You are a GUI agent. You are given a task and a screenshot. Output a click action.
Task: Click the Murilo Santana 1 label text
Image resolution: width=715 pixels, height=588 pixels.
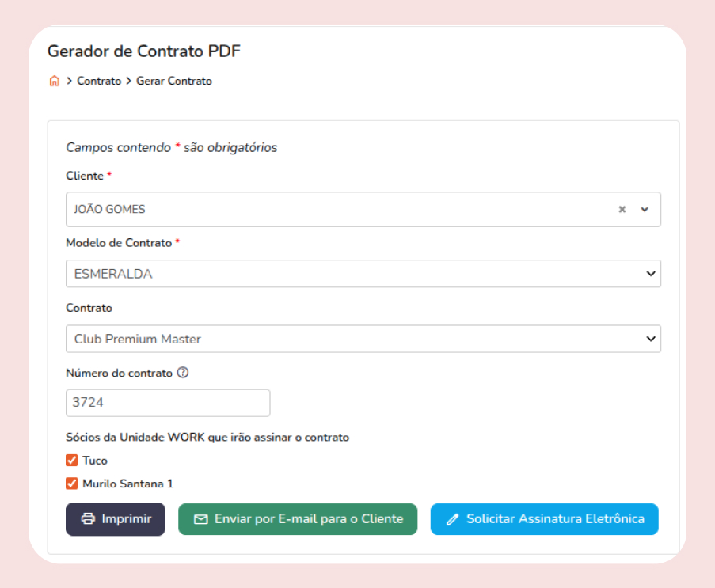(x=127, y=483)
